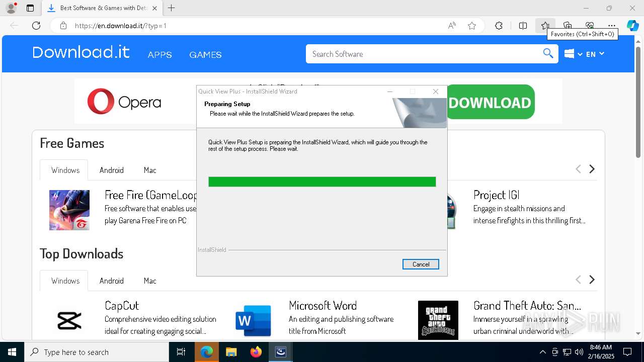
Task: View site information lock icon
Action: (x=63, y=26)
